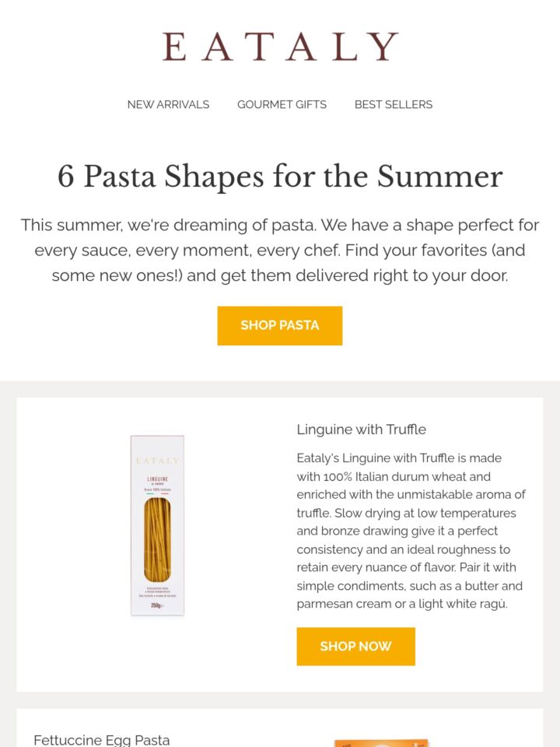This screenshot has height=747, width=560.
Task: Click the Linguine truffle description text
Action: click(x=411, y=531)
